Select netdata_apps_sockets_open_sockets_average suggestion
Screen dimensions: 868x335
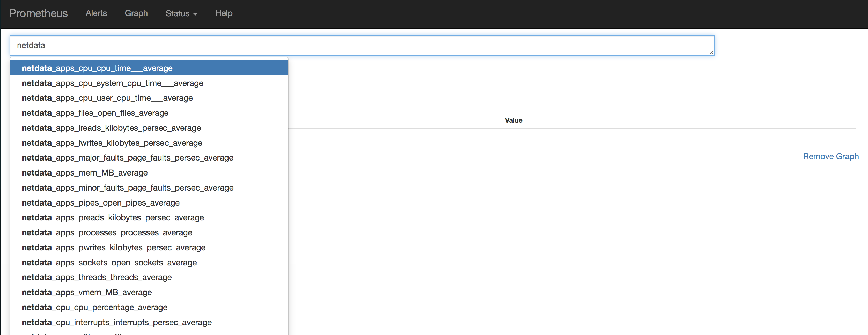(109, 263)
